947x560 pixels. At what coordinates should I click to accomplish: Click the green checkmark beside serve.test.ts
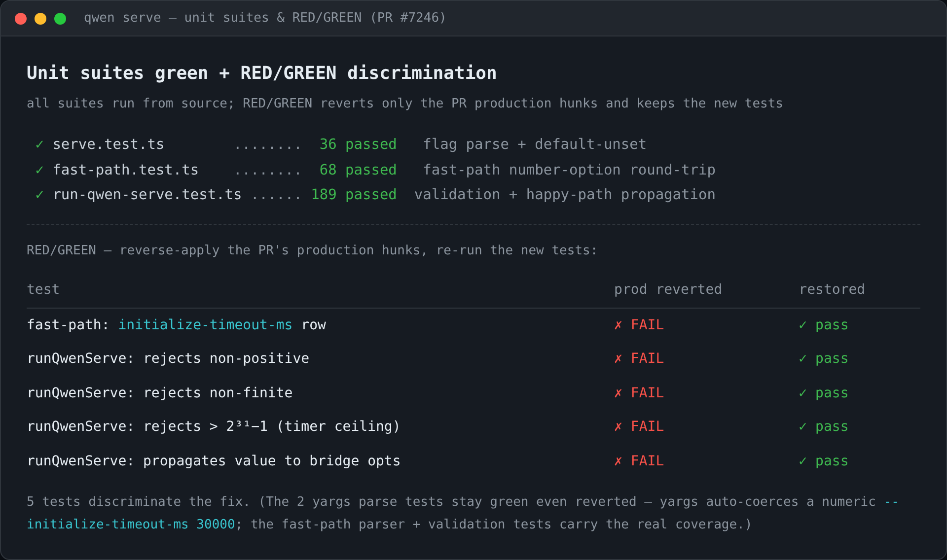[39, 144]
